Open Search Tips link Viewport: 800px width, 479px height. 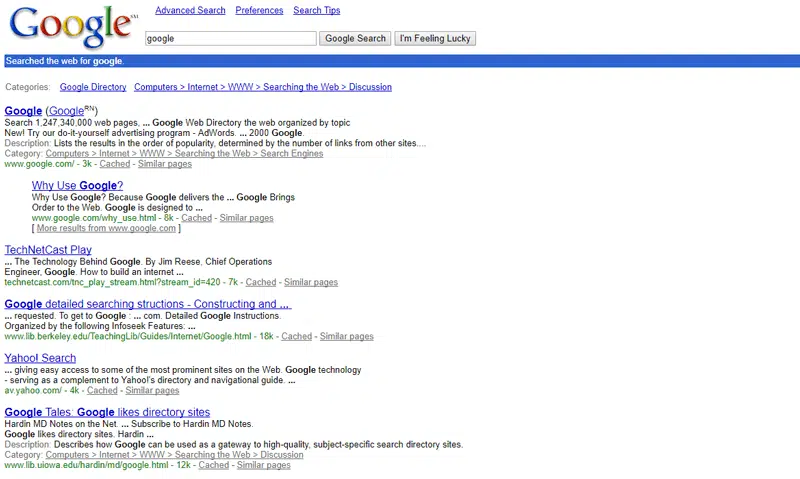pyautogui.click(x=316, y=11)
